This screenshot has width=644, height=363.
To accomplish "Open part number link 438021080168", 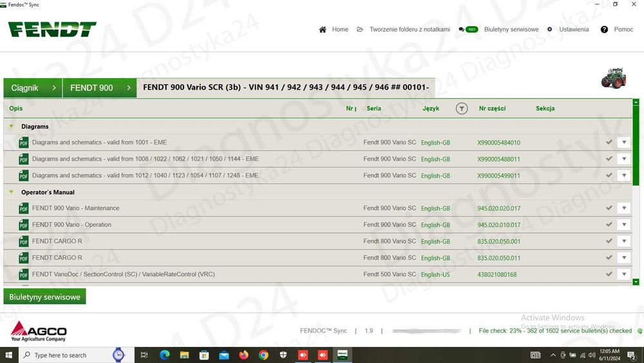I will click(x=497, y=274).
